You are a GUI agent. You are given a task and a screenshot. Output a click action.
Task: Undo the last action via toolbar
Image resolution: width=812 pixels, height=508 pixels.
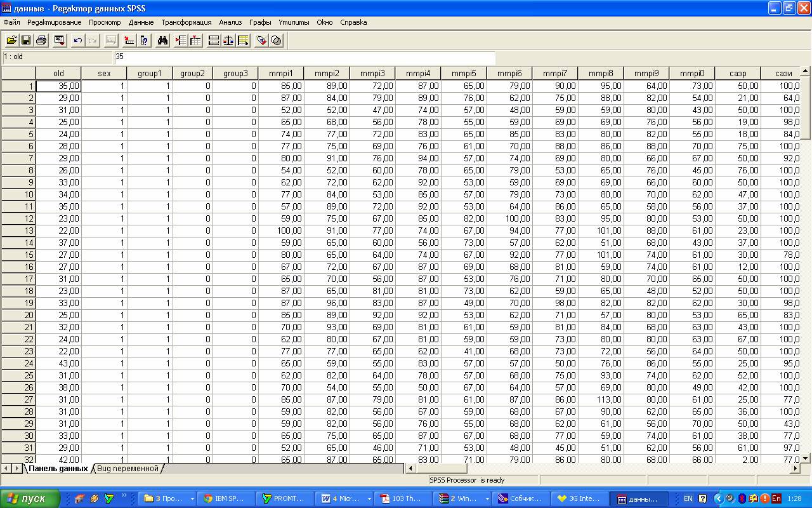pos(78,41)
